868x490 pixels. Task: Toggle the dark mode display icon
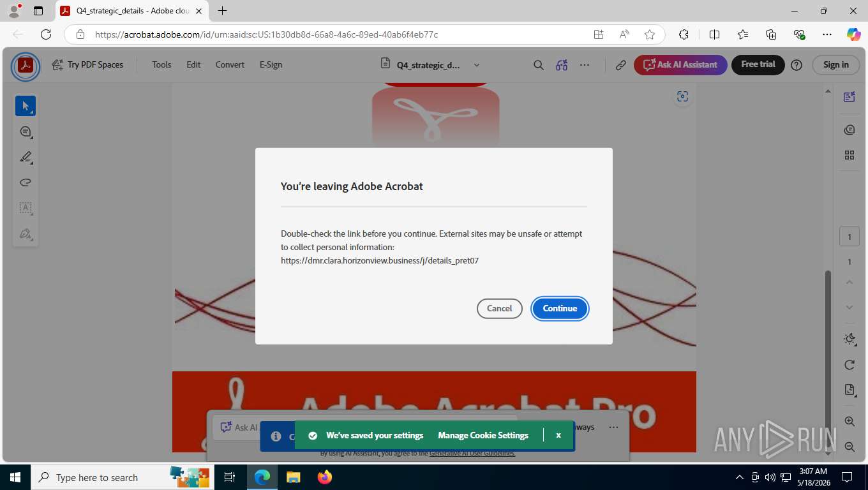tap(849, 339)
